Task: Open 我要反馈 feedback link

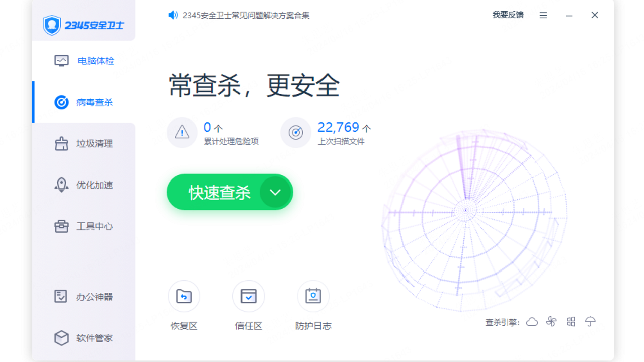Action: (507, 15)
